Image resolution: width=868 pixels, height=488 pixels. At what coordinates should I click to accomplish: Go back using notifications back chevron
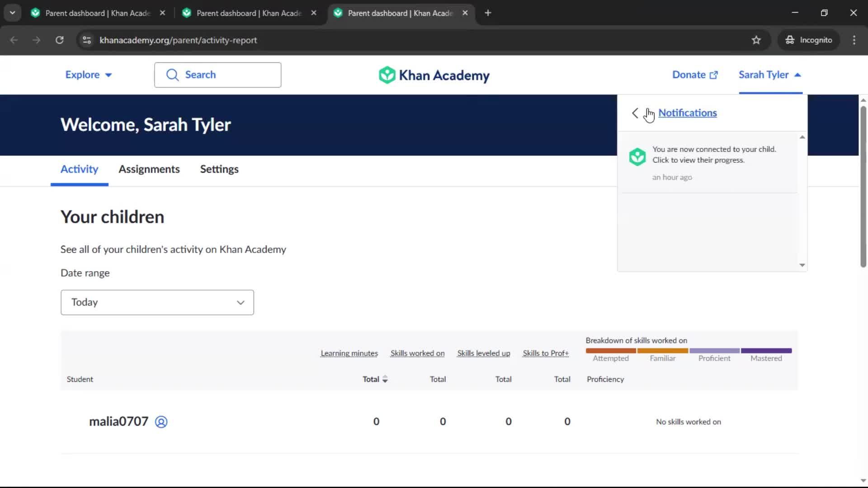coord(635,113)
